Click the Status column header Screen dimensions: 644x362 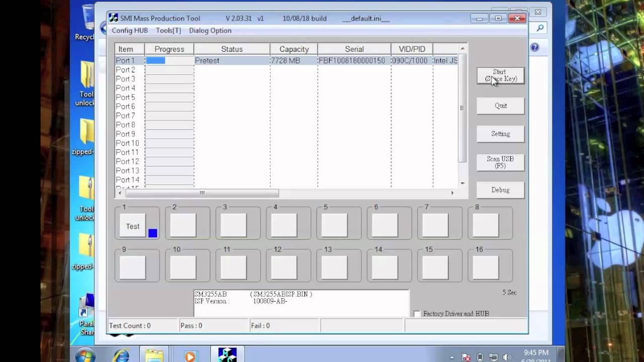tap(232, 49)
